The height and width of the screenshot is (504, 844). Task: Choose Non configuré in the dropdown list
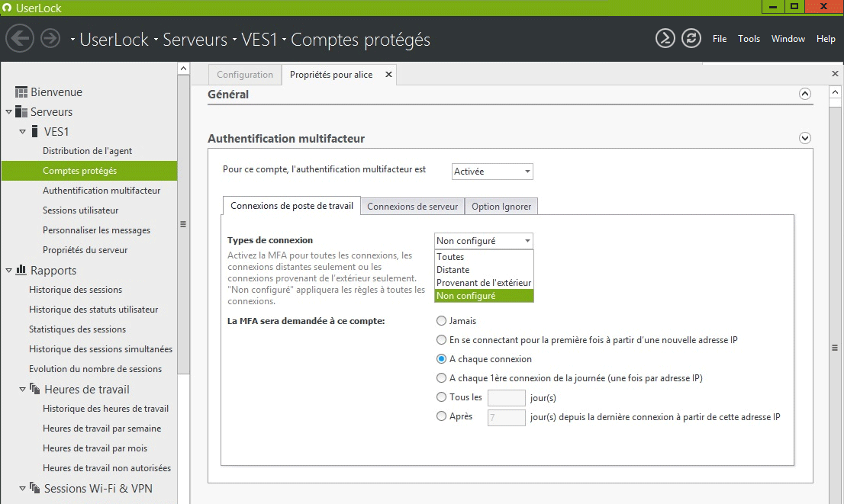point(484,295)
